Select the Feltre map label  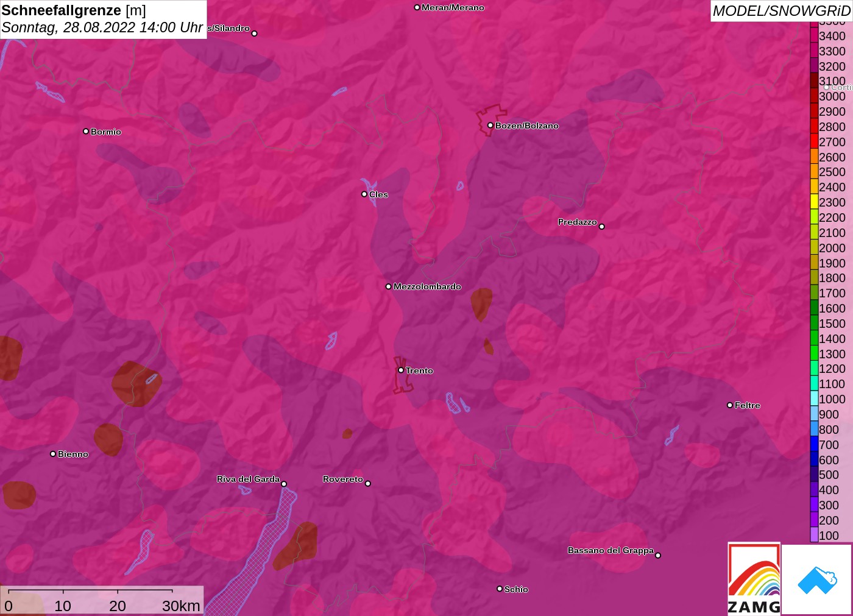(x=748, y=405)
